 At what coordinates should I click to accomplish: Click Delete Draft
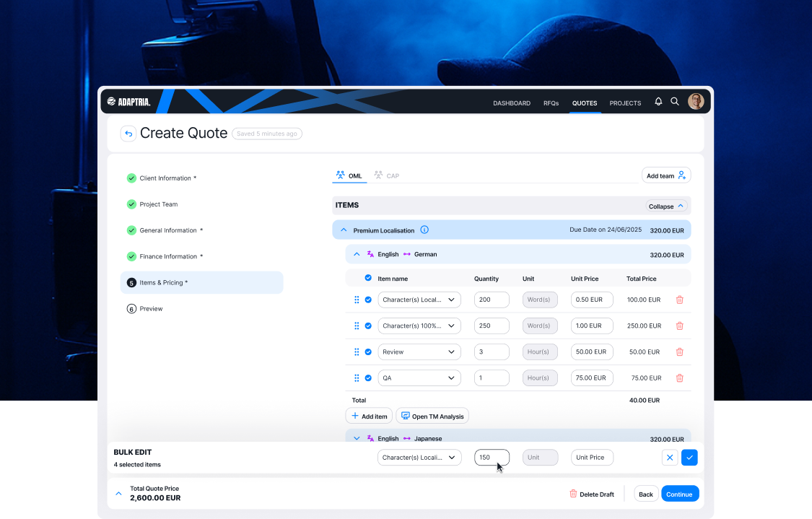pyautogui.click(x=592, y=494)
